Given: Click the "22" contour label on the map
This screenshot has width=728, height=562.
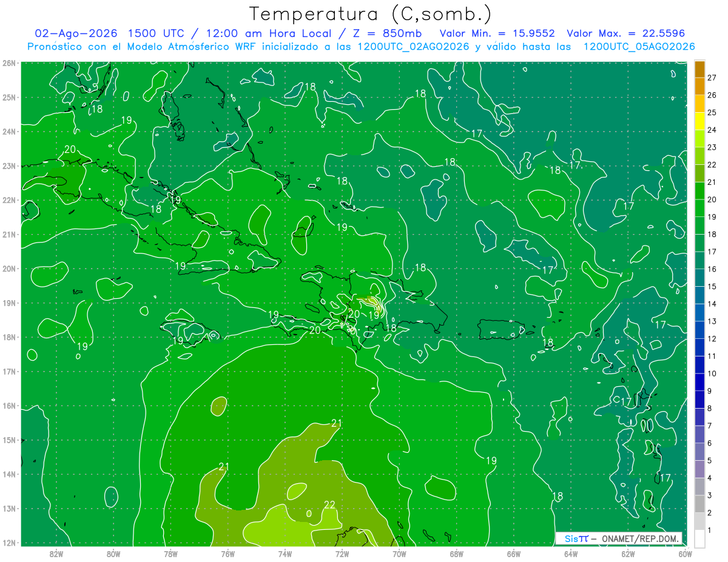Looking at the screenshot, I should (x=330, y=504).
